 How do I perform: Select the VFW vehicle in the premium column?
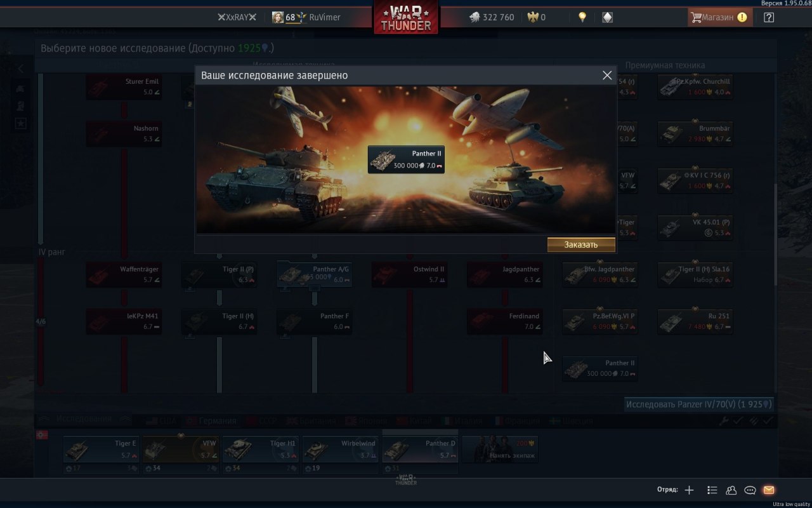627,180
